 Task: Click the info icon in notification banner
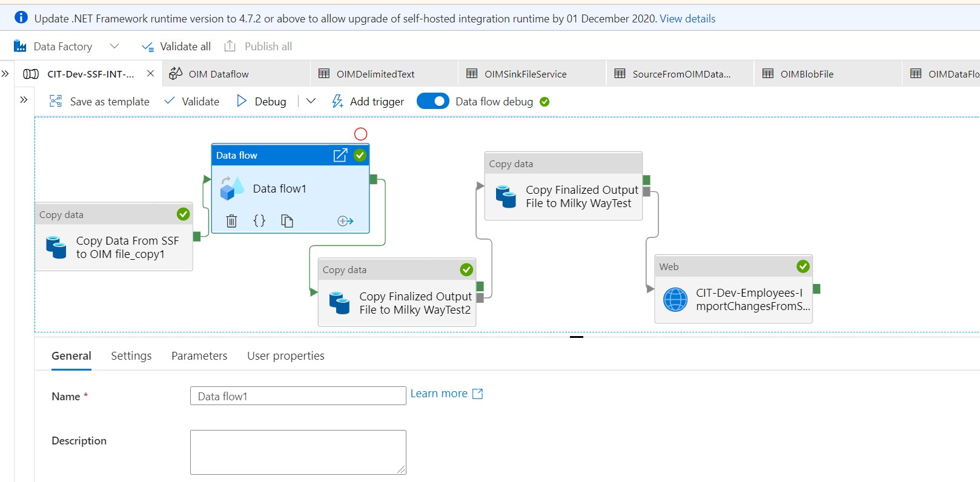pos(21,18)
